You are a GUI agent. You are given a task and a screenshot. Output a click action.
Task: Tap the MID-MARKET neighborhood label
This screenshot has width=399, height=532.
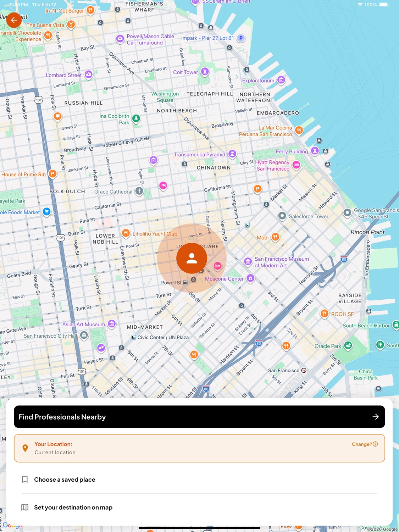[x=145, y=327]
